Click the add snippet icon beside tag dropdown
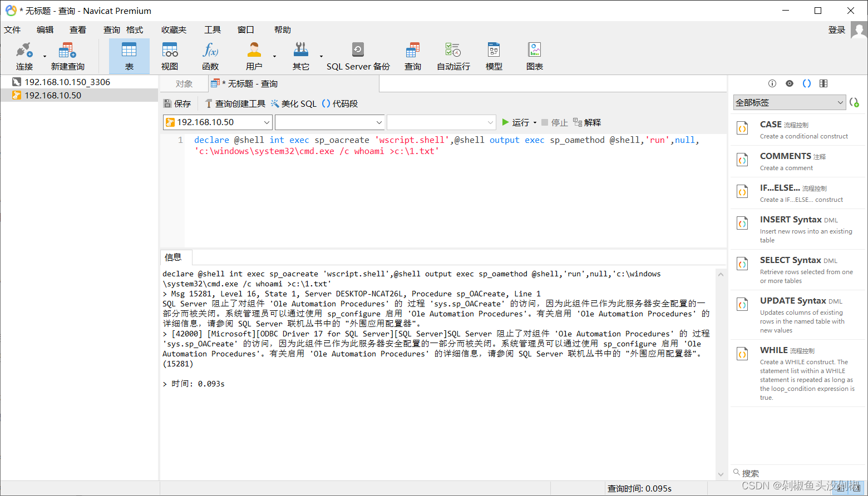868x496 pixels. [x=854, y=102]
